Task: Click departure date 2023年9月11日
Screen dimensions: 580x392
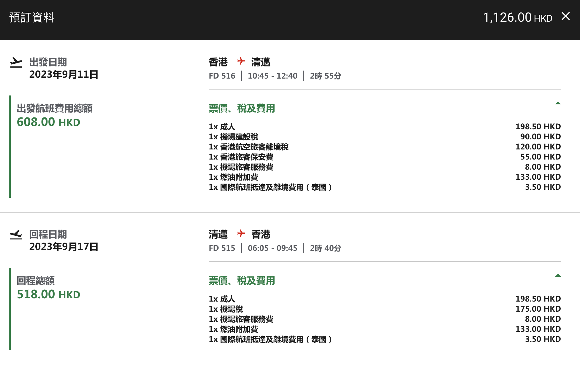Action: click(64, 74)
